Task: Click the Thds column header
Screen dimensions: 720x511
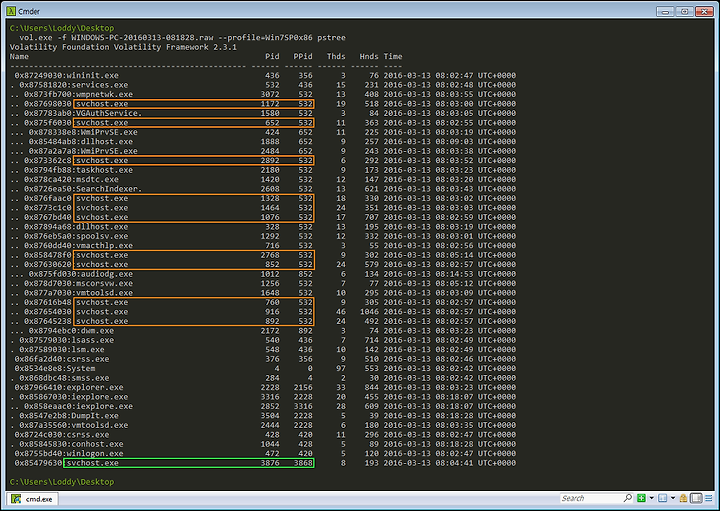Action: point(336,56)
